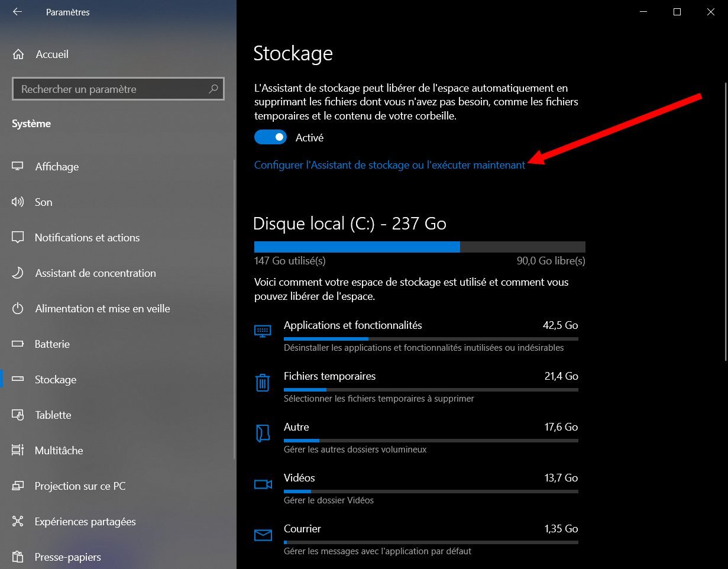Click the Applications et fonctionnalités usage bar
The width and height of the screenshot is (728, 569).
coord(431,338)
